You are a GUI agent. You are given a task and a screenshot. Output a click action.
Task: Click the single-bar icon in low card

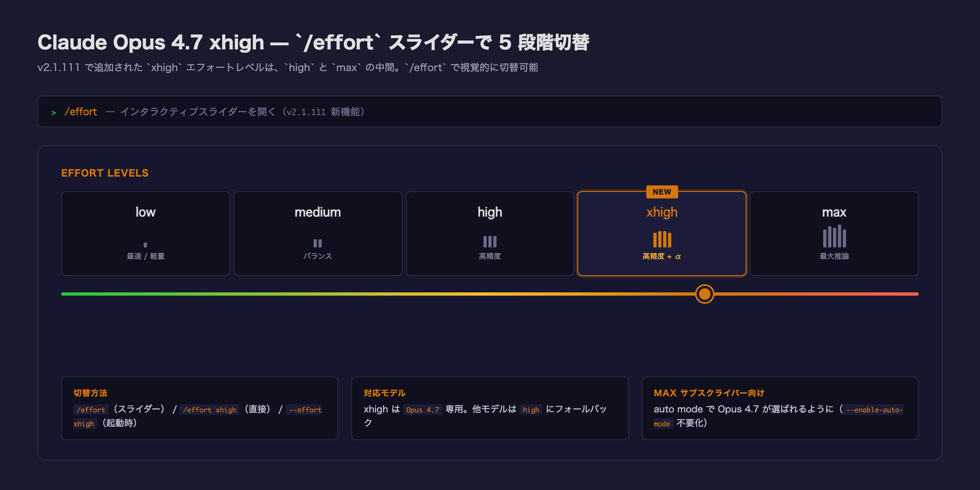tap(145, 245)
